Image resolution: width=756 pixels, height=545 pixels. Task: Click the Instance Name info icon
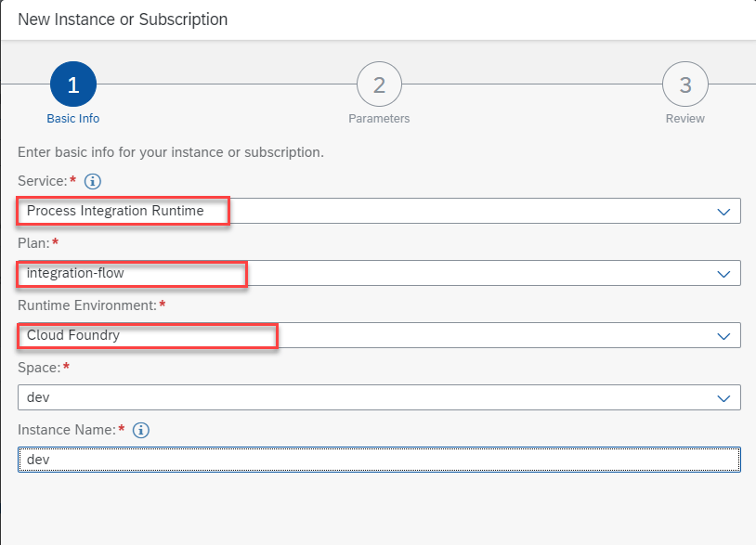[141, 430]
